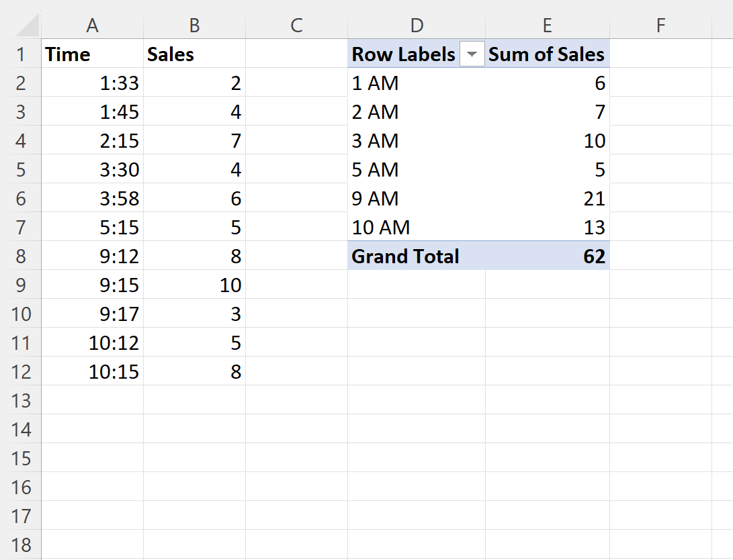Select row 8 header

point(21,256)
